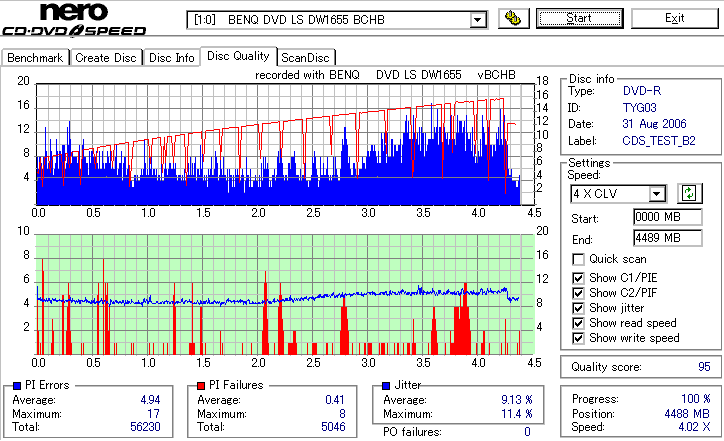The image size is (724, 441).
Task: Click the Position value 4488 MB
Action: pos(687,414)
